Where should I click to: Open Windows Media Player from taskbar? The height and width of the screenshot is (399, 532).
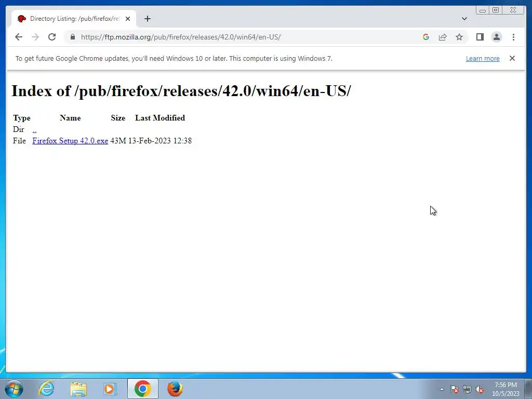(110, 389)
